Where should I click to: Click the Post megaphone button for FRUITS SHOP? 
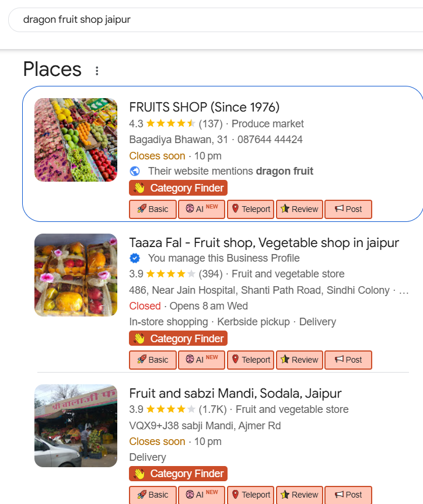point(348,209)
